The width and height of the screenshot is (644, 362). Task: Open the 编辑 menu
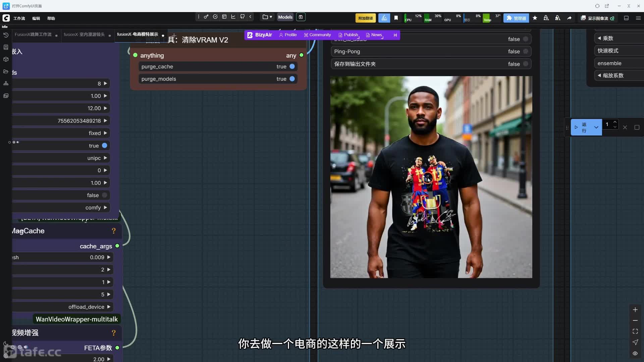(36, 18)
